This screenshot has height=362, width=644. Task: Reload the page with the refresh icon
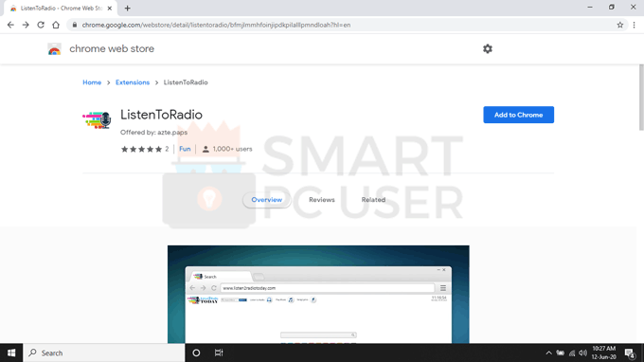point(41,25)
